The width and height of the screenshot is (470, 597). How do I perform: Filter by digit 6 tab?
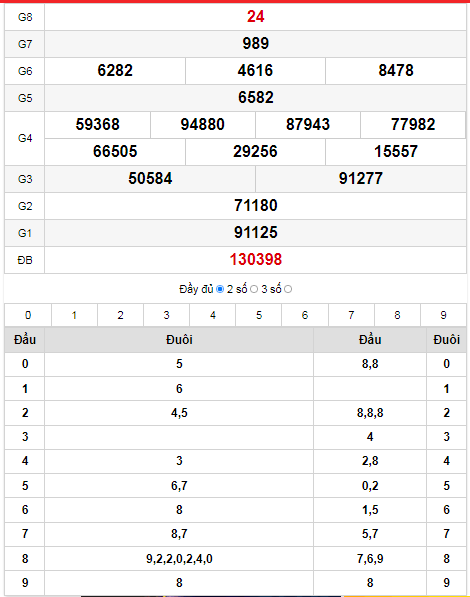coord(305,315)
